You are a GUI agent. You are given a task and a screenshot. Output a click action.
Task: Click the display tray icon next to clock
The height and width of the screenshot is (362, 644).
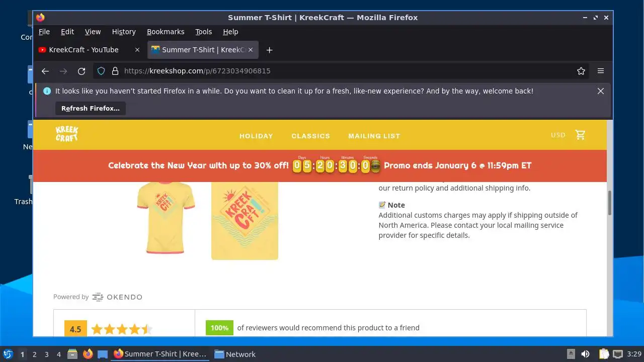[x=618, y=354]
